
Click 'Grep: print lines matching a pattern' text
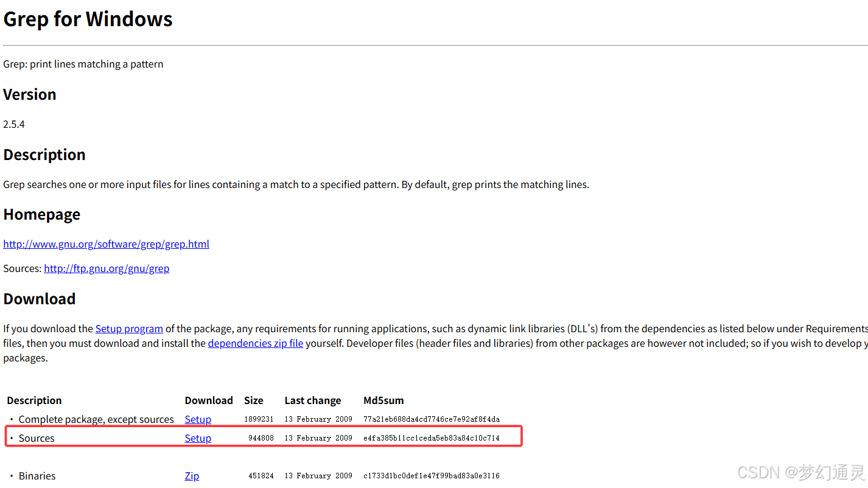coord(83,64)
